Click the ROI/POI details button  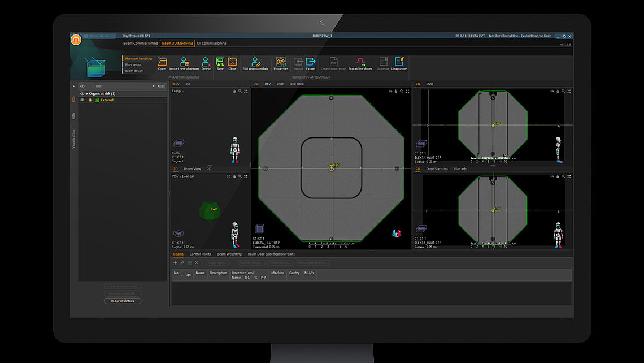tap(122, 300)
